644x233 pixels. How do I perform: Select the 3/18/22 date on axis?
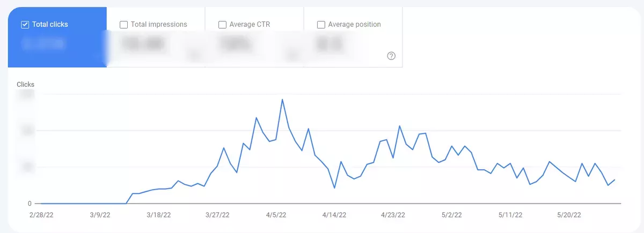coord(159,215)
